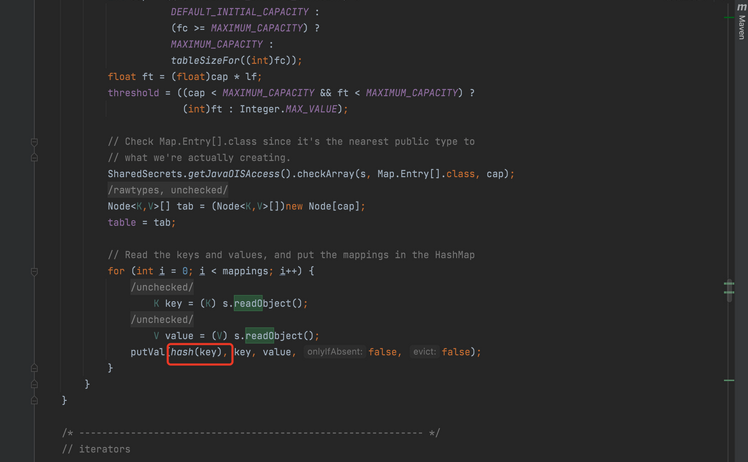Collapse the 'Check Map.Entry[].class' comment block
The image size is (748, 462).
[x=34, y=142]
